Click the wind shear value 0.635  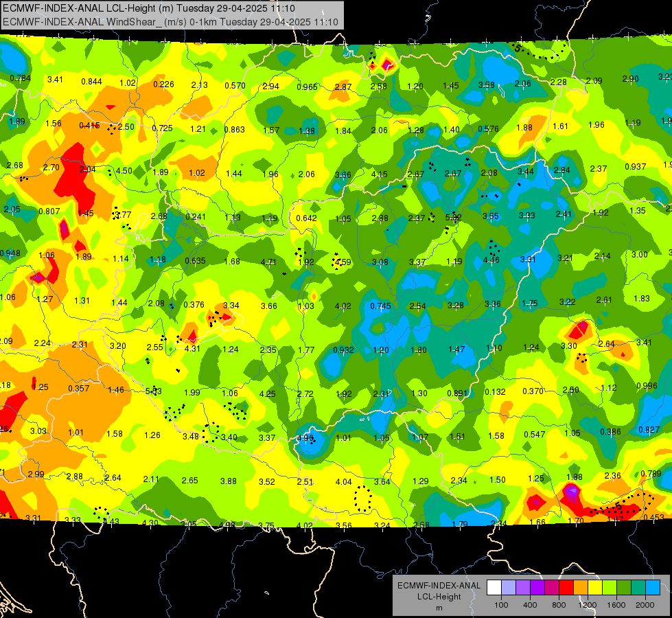(195, 260)
